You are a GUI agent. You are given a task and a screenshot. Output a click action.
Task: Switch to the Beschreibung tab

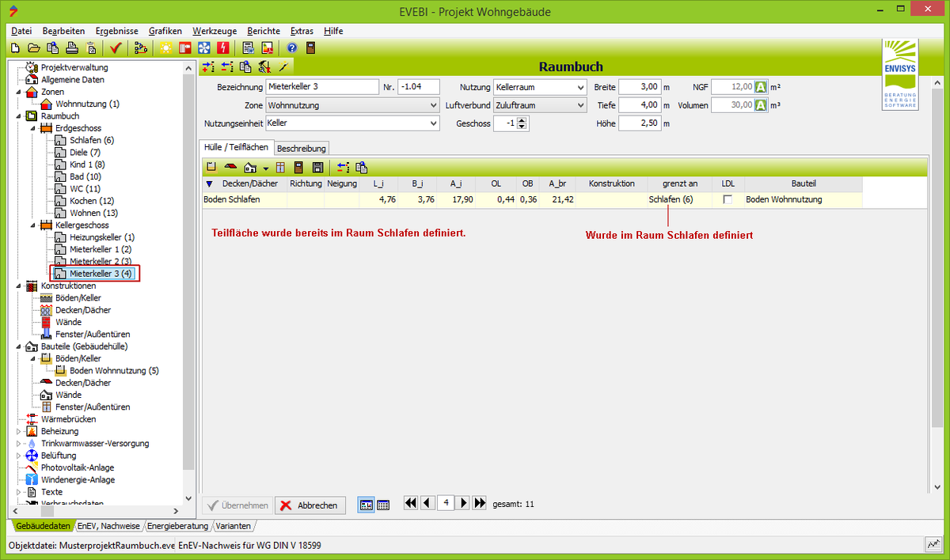(301, 148)
